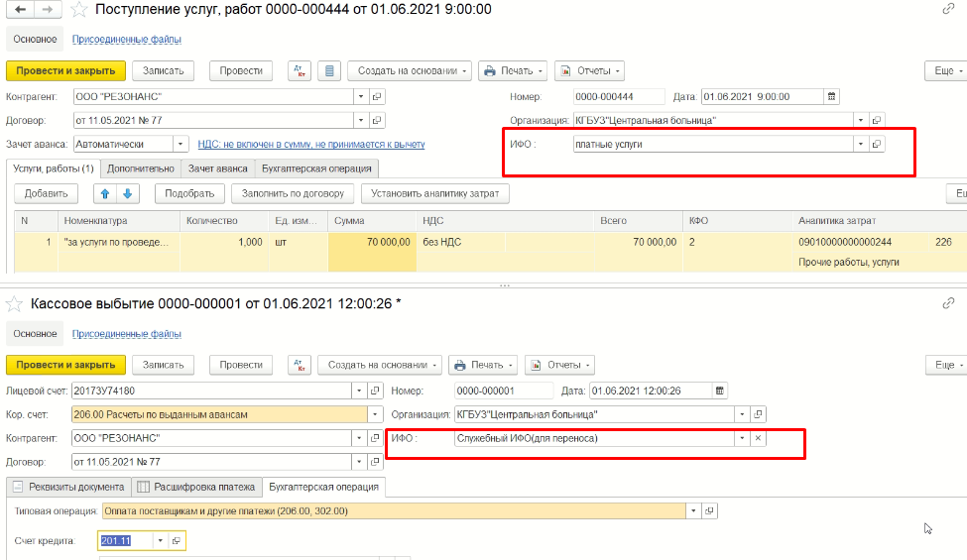
Task: Move the table row down with arrow
Action: point(127,193)
